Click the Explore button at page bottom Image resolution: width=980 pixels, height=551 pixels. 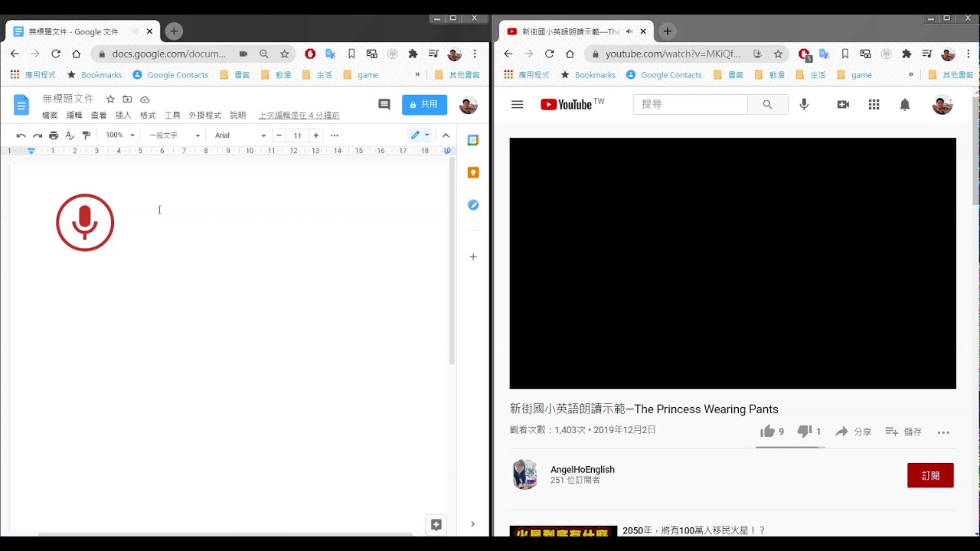pyautogui.click(x=436, y=525)
